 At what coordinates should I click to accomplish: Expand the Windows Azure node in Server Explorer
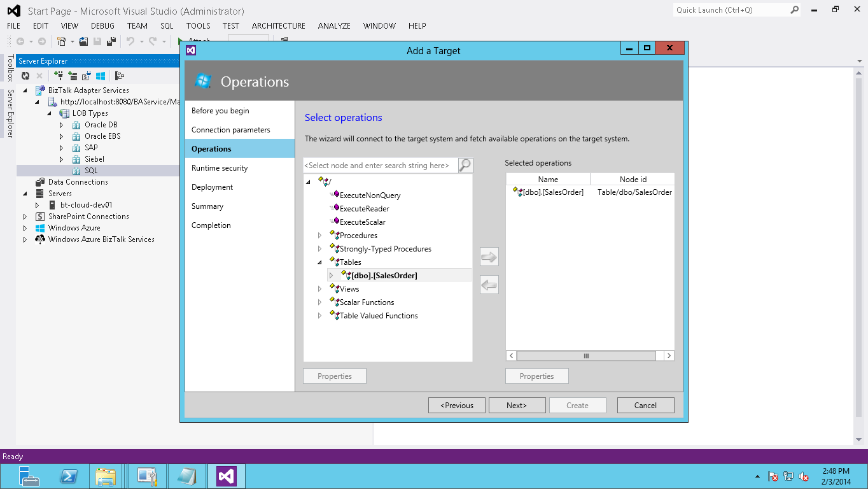25,228
